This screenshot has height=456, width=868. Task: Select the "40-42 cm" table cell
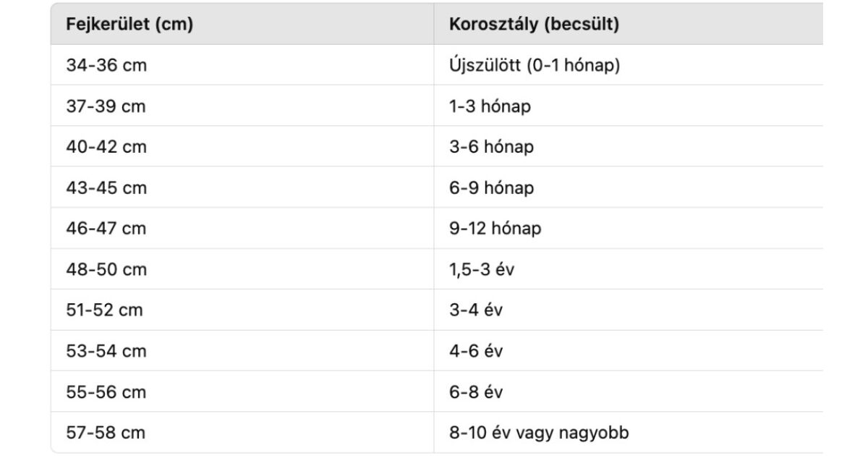(106, 147)
